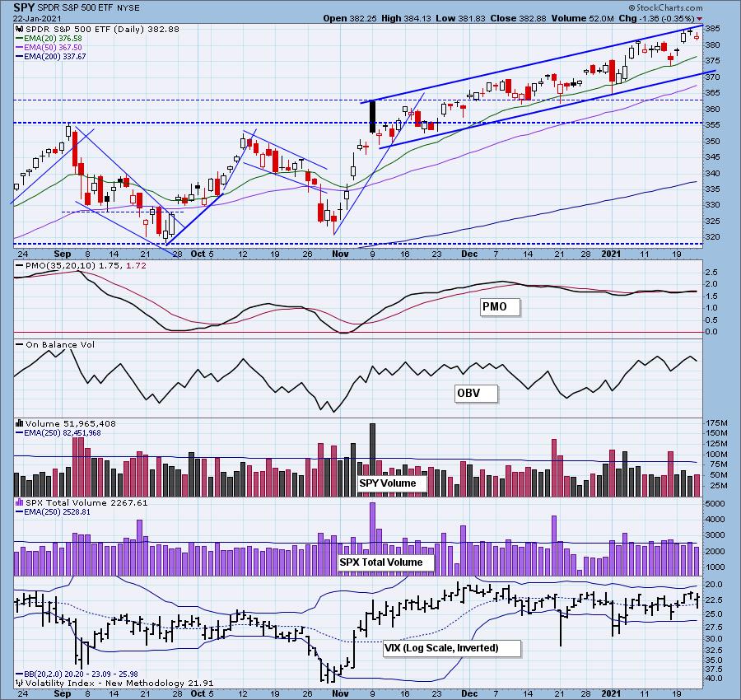Click the EMA(250) 2528.81 legend
The image size is (741, 700).
point(53,511)
